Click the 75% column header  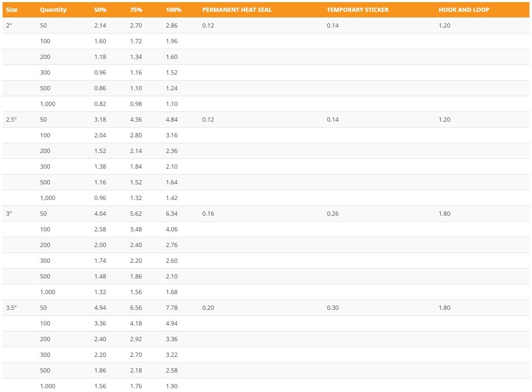pyautogui.click(x=136, y=10)
